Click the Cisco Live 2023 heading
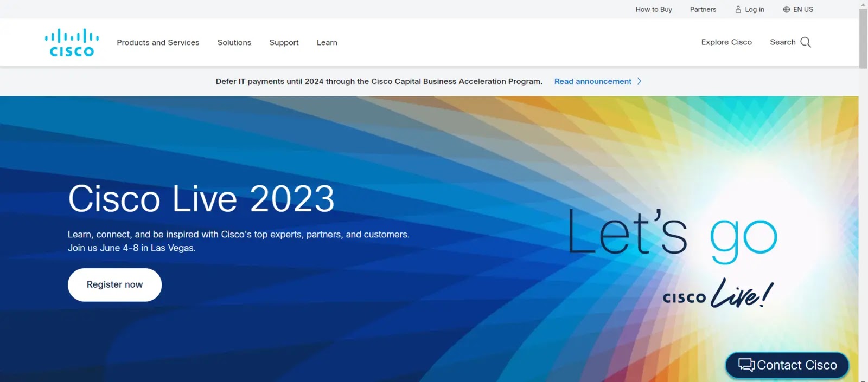868x382 pixels. [x=201, y=198]
